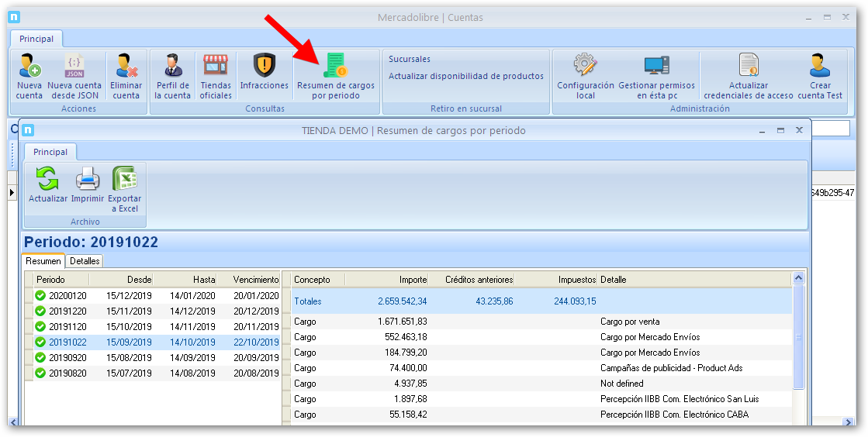The width and height of the screenshot is (868, 437).
Task: Open Perfil de la cuenta
Action: pos(172,67)
